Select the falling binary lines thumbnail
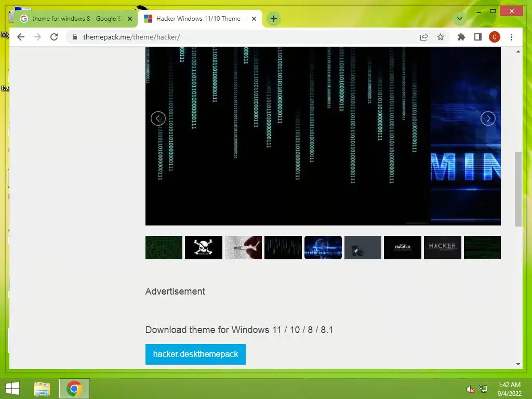This screenshot has height=399, width=532. 283,248
